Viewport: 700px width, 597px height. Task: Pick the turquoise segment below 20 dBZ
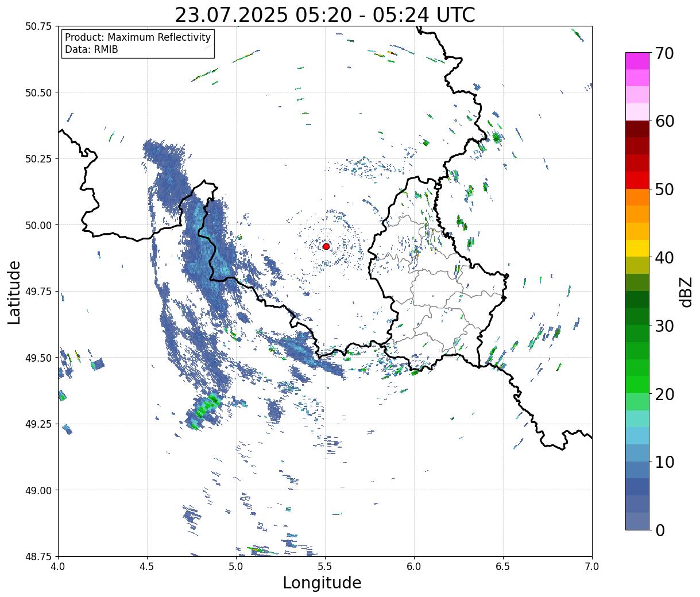tap(637, 418)
